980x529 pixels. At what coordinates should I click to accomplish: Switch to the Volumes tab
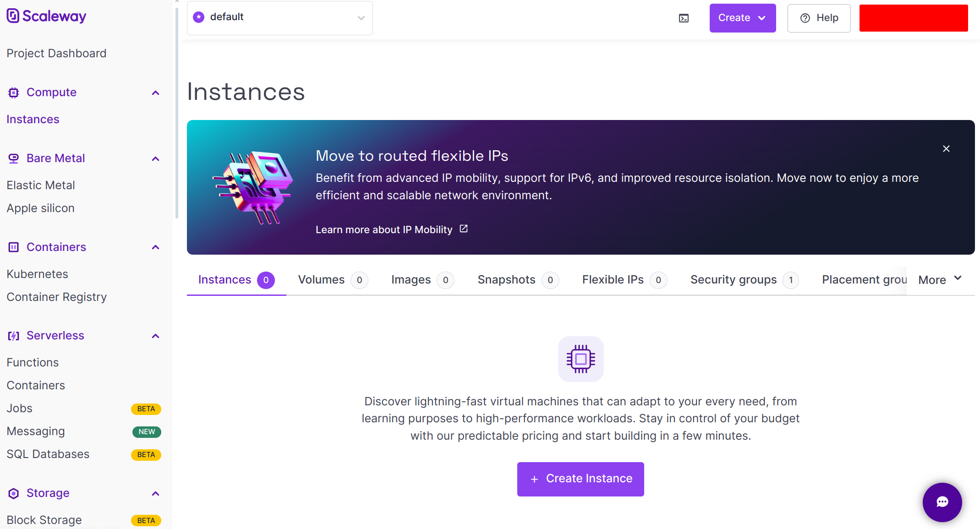[x=333, y=280]
